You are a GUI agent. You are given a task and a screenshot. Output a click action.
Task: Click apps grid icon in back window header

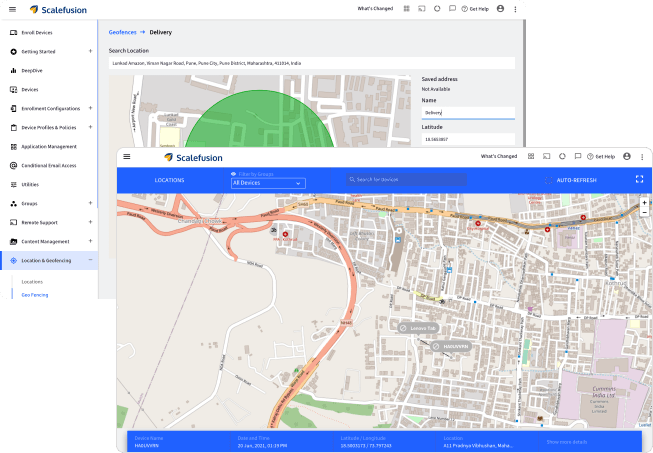(406, 9)
